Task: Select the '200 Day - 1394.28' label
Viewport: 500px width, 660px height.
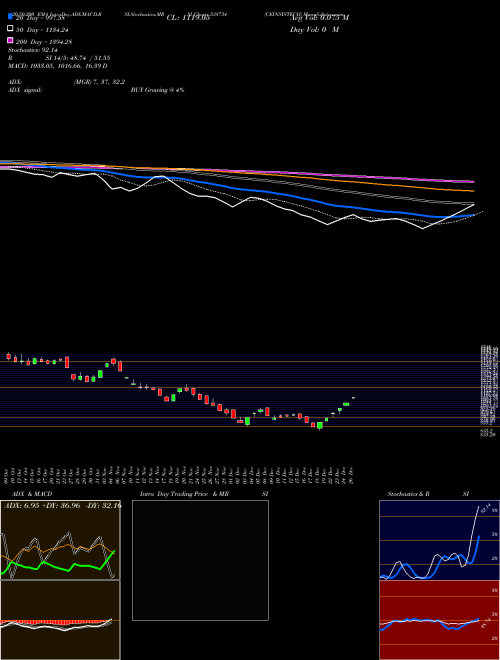Action: pos(44,42)
